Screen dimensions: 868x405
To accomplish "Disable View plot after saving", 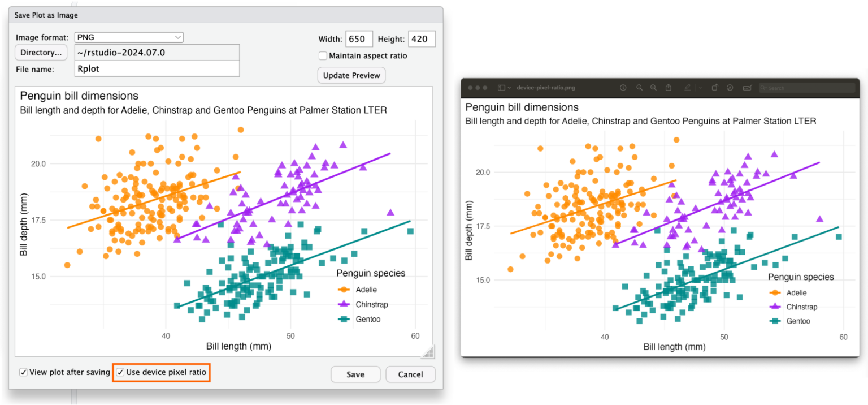I will pyautogui.click(x=23, y=372).
